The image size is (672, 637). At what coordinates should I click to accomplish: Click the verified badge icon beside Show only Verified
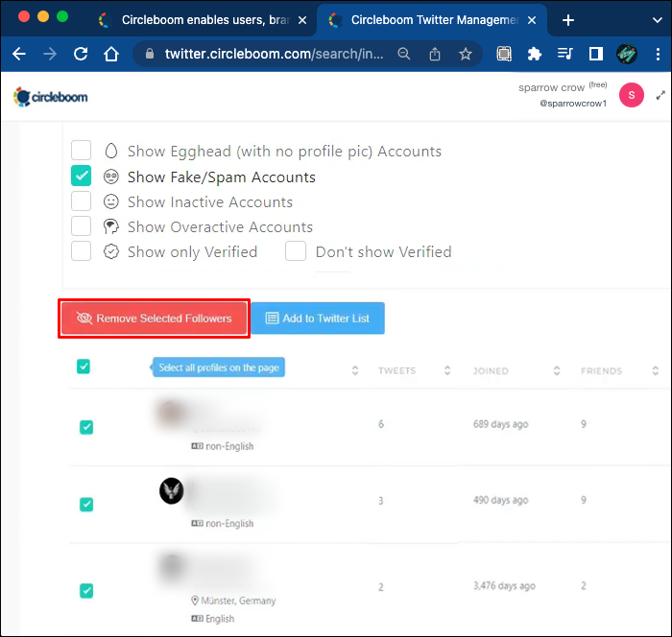pos(111,252)
